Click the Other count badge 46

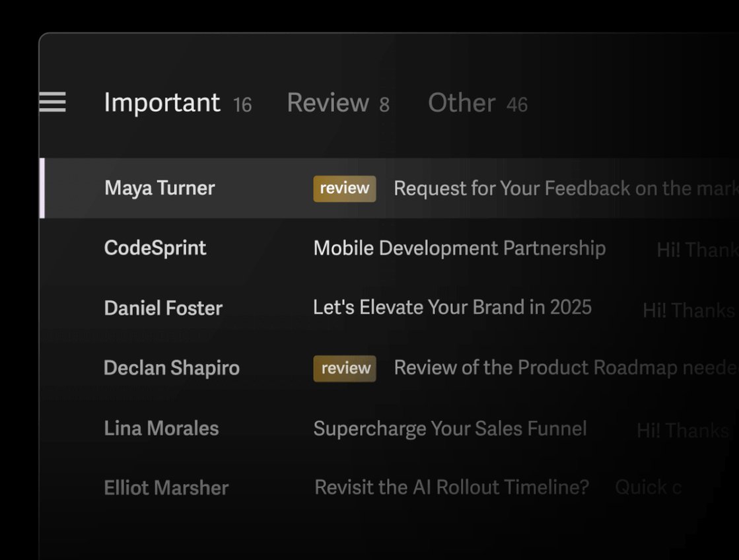(x=517, y=104)
